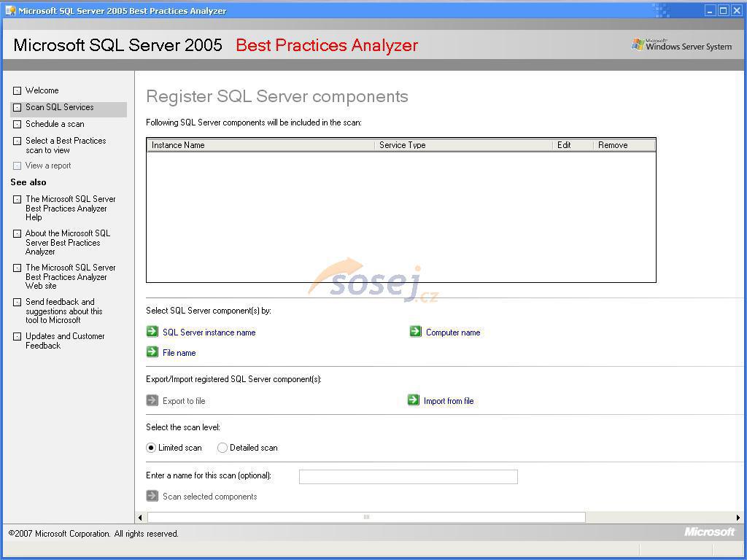
Task: Click the horizontal scrollbar left arrow
Action: 140,517
